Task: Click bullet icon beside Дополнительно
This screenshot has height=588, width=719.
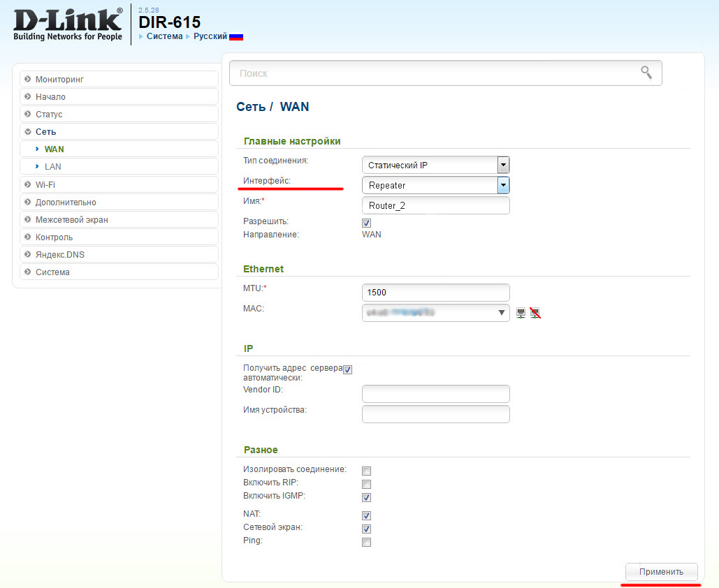Action: tap(27, 202)
